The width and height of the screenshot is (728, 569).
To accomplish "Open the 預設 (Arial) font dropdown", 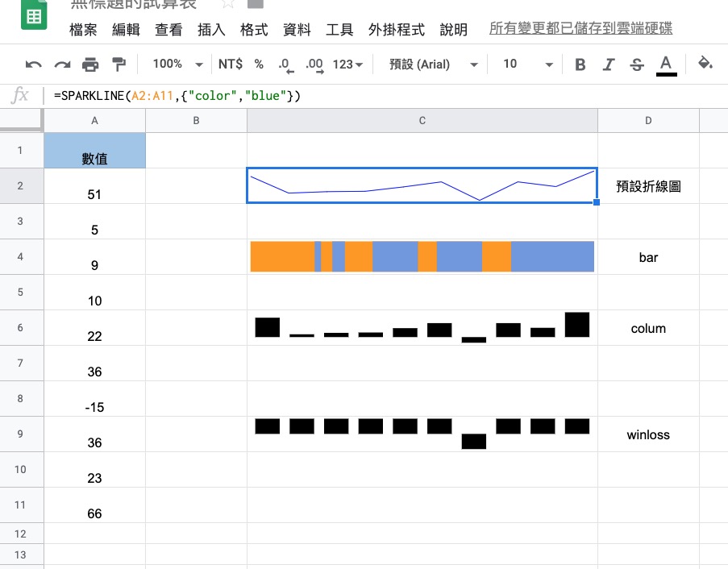I will pyautogui.click(x=433, y=64).
